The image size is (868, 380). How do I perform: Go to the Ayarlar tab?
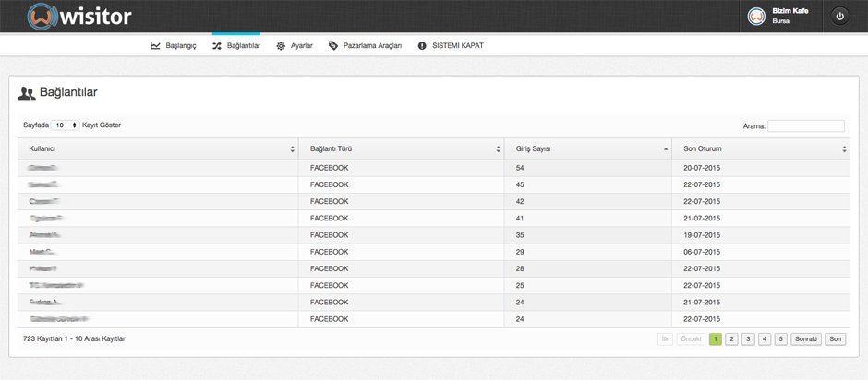click(x=301, y=45)
